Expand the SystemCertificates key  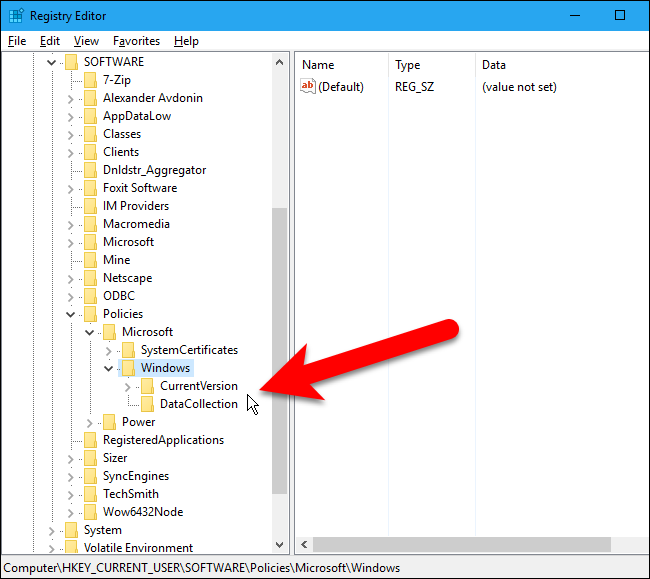pos(109,351)
